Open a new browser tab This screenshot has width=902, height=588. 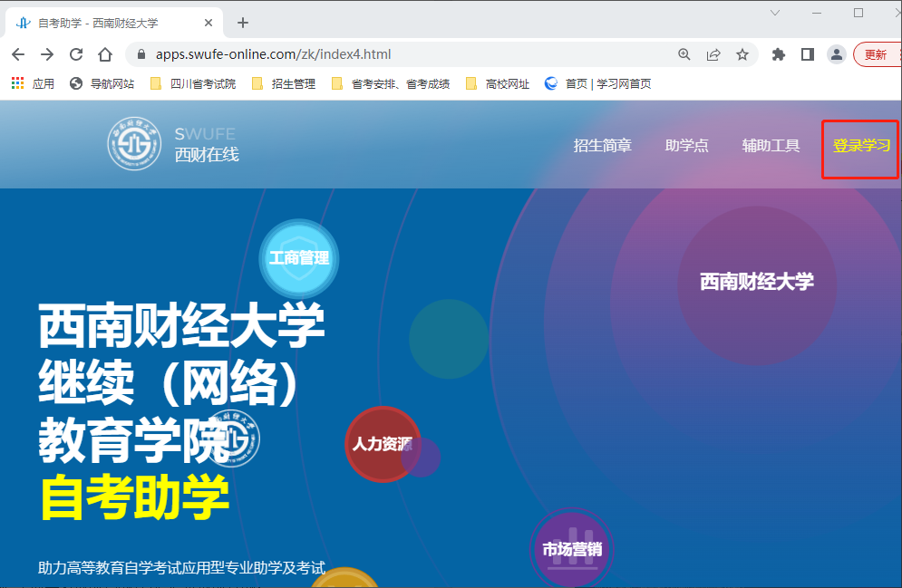pyautogui.click(x=243, y=23)
